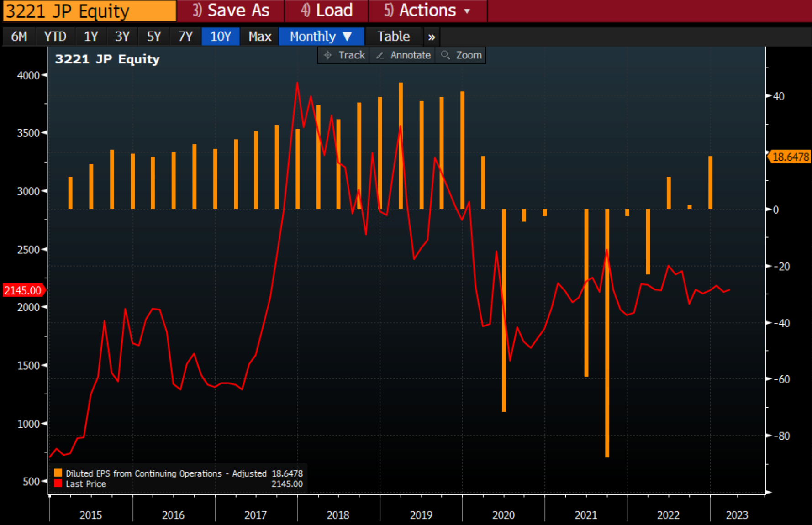Click the Track crosshair icon
The width and height of the screenshot is (812, 525).
[327, 55]
